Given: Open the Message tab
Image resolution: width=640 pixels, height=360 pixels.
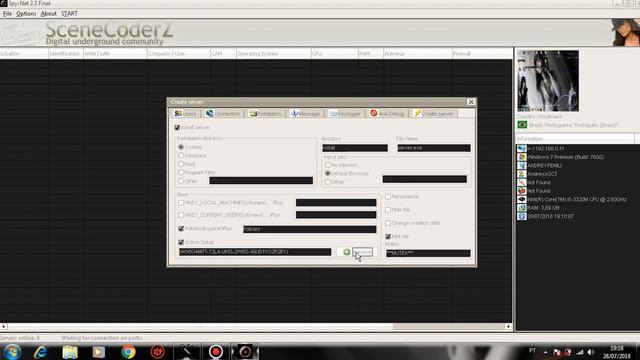Looking at the screenshot, I should pyautogui.click(x=305, y=113).
